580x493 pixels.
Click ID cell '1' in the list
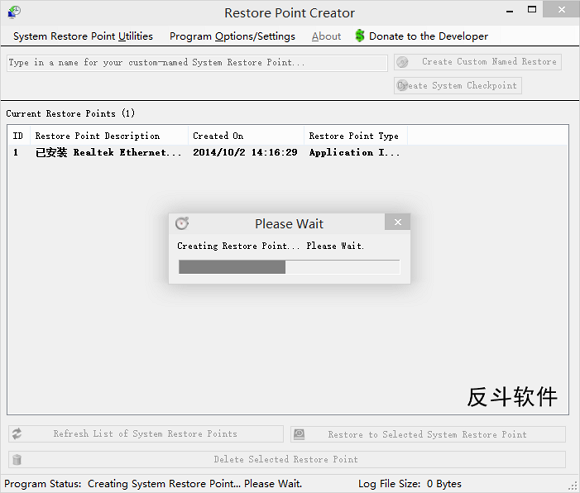pyautogui.click(x=16, y=152)
